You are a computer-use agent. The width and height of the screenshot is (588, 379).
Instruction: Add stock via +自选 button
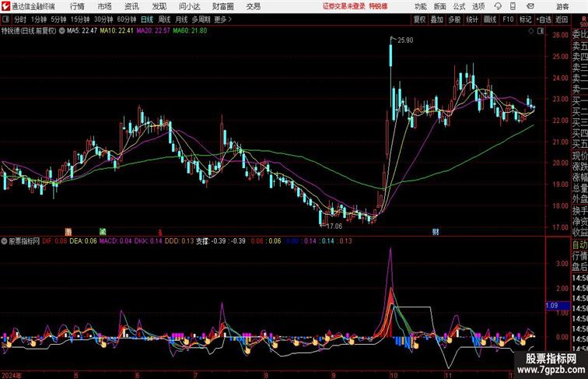click(x=544, y=19)
